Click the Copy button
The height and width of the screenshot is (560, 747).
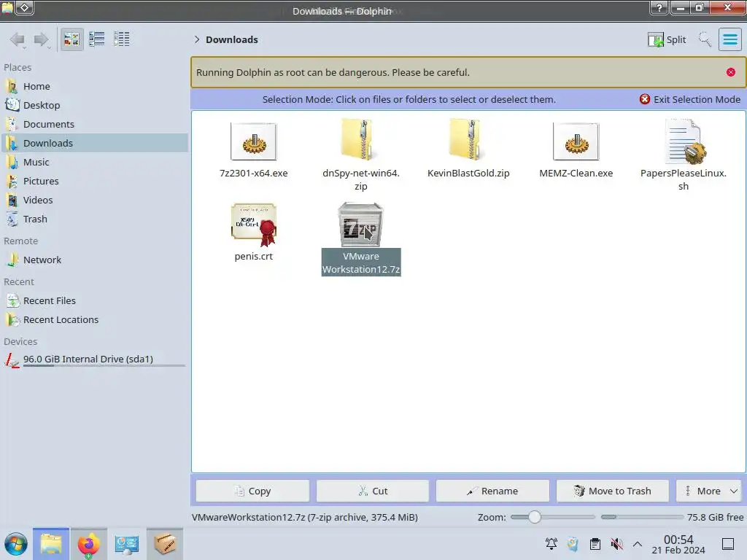click(252, 491)
